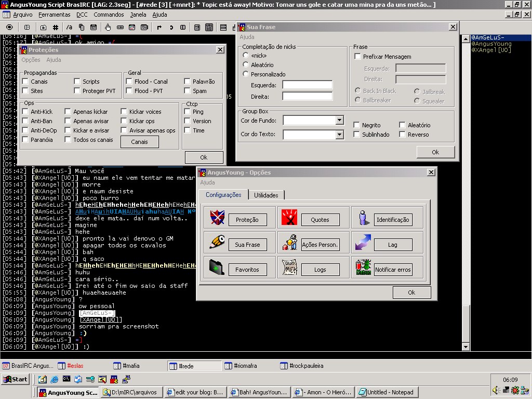The height and width of the screenshot is (399, 532).
Task: Open the Ferramentas menu
Action: (54, 15)
